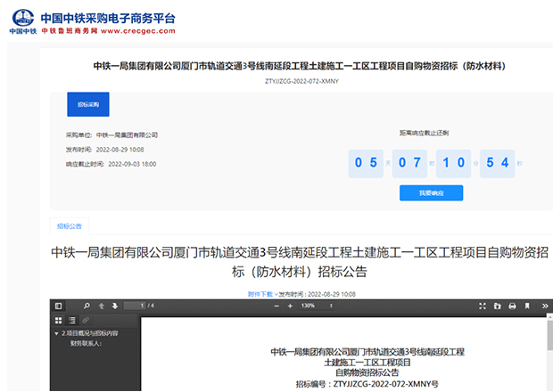The height and width of the screenshot is (392, 553).
Task: Click the 距离响应截止还剩 countdown label
Action: pos(424,133)
